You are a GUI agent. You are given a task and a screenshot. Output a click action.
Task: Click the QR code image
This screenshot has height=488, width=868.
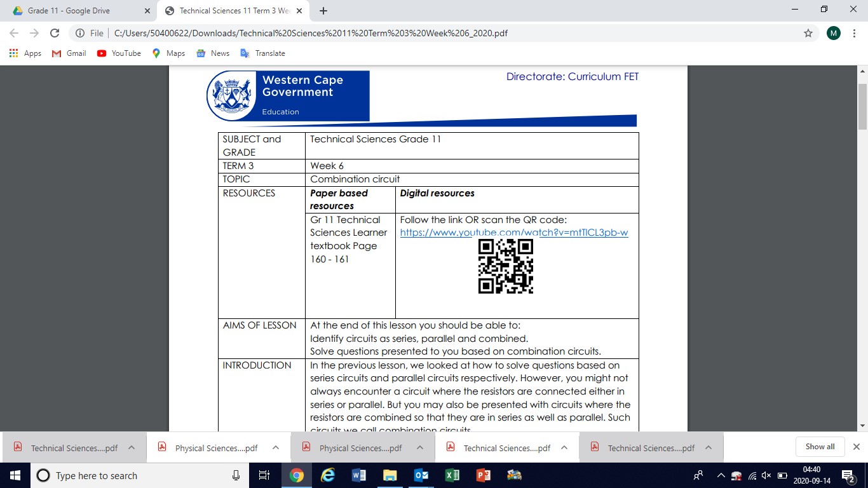[x=506, y=266]
